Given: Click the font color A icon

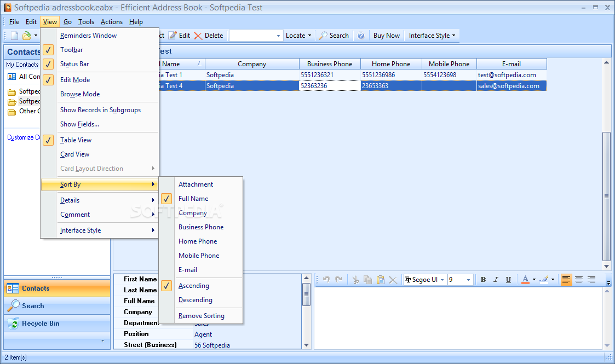Looking at the screenshot, I should coord(525,279).
